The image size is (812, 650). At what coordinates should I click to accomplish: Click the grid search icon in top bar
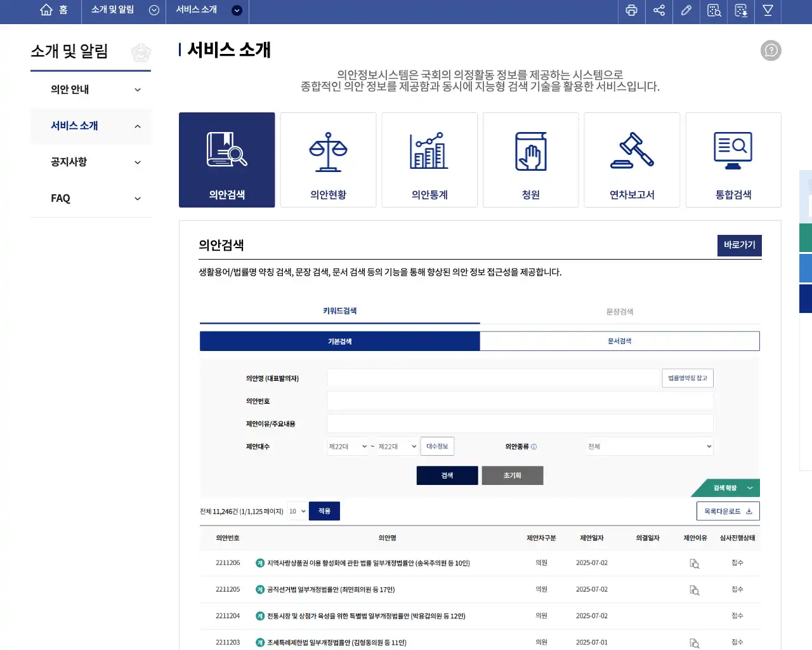(714, 10)
